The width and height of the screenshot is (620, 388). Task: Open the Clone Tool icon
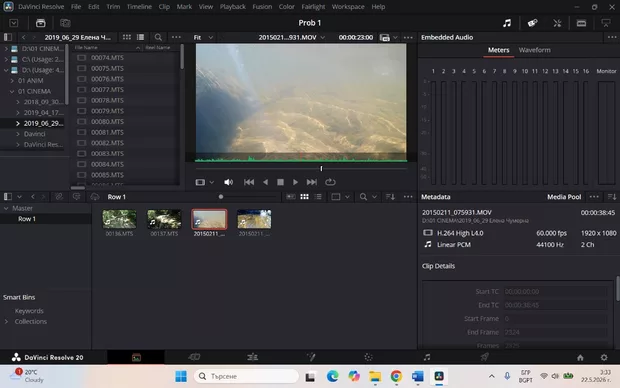coord(65,23)
